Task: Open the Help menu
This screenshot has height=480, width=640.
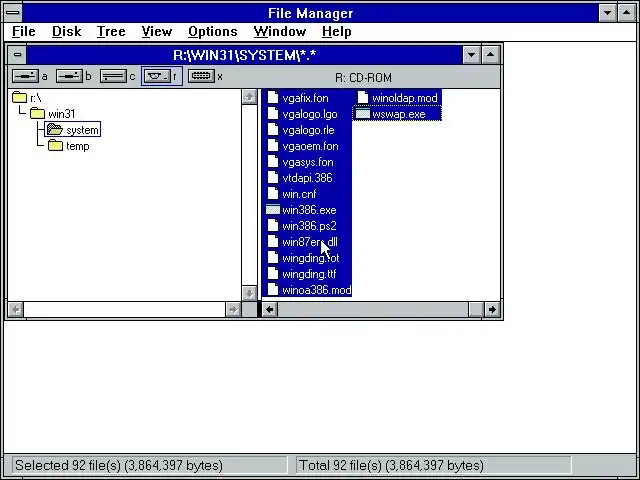Action: (336, 31)
